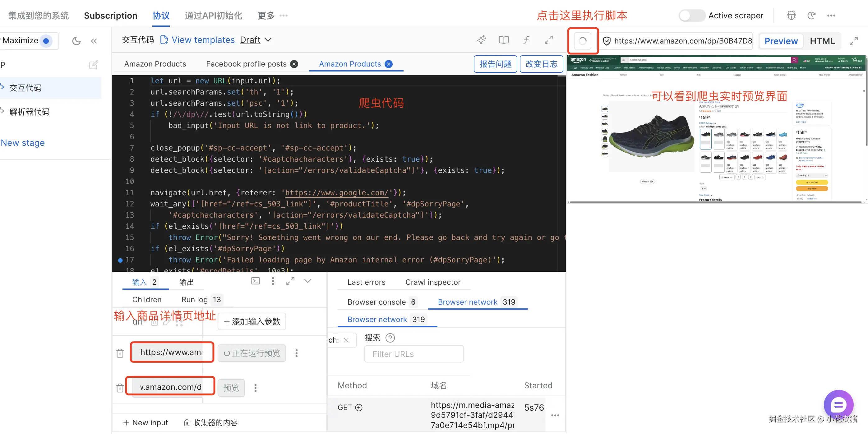This screenshot has width=868, height=434.
Task: Switch to dark mode via moon icon
Action: 76,41
